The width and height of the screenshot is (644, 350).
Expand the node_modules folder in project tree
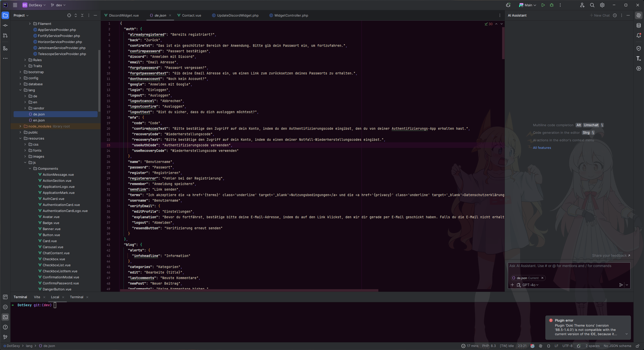coord(20,126)
